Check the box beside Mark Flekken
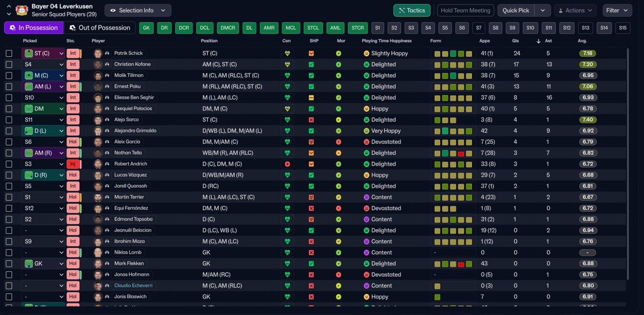Viewport: 644px width, 315px height. pos(9,264)
